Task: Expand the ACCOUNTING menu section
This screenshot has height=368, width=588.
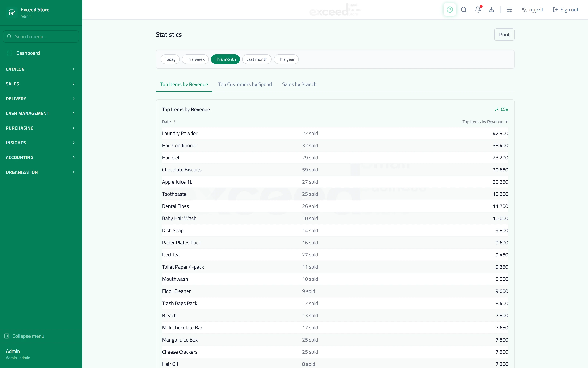Action: pos(41,158)
